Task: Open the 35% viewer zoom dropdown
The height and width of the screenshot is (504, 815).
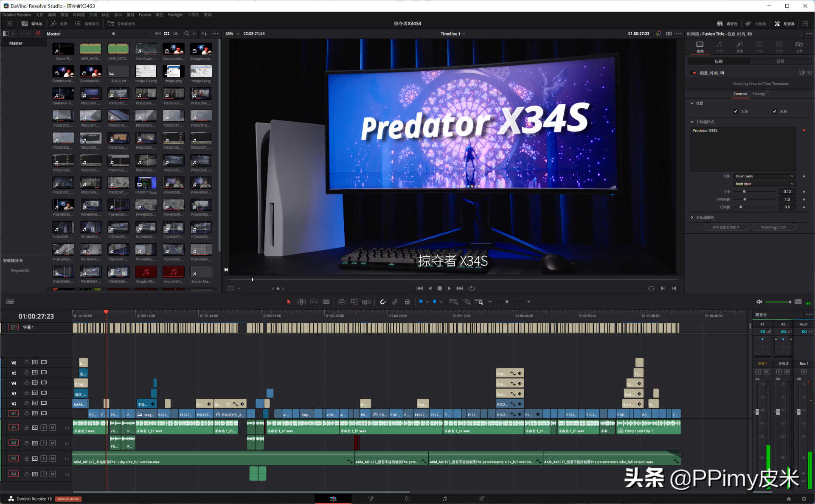Action: pyautogui.click(x=232, y=34)
